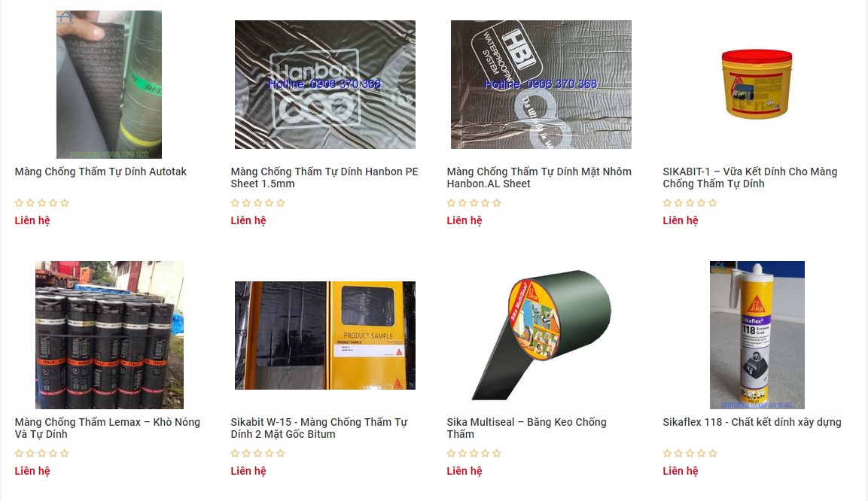Open the Sikabit W-15 product sample image
The height and width of the screenshot is (501, 868).
point(325,335)
